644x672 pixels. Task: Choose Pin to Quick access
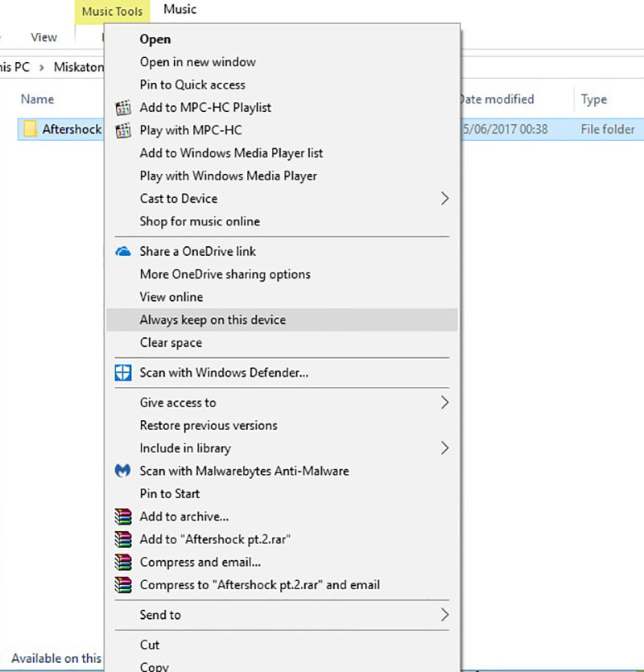[282, 85]
